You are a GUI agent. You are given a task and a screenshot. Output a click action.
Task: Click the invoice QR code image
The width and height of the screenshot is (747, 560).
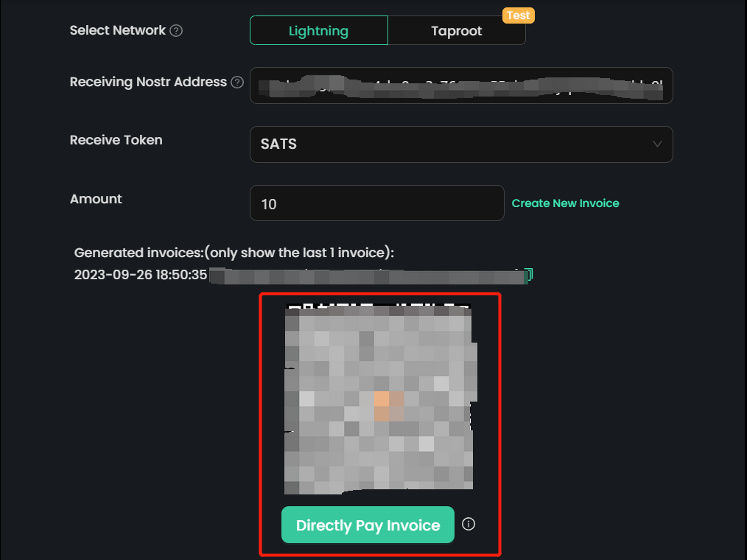tap(380, 399)
